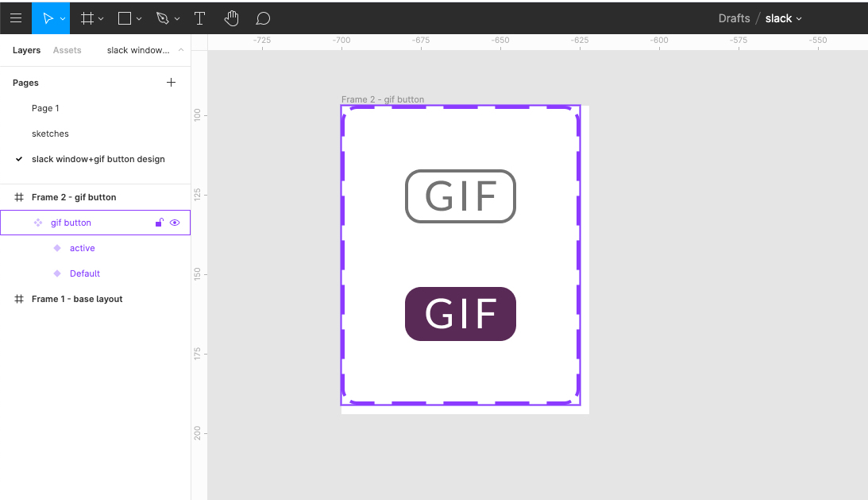Open the shape tool dropdown
Viewport: 868px width, 500px height.
138,17
